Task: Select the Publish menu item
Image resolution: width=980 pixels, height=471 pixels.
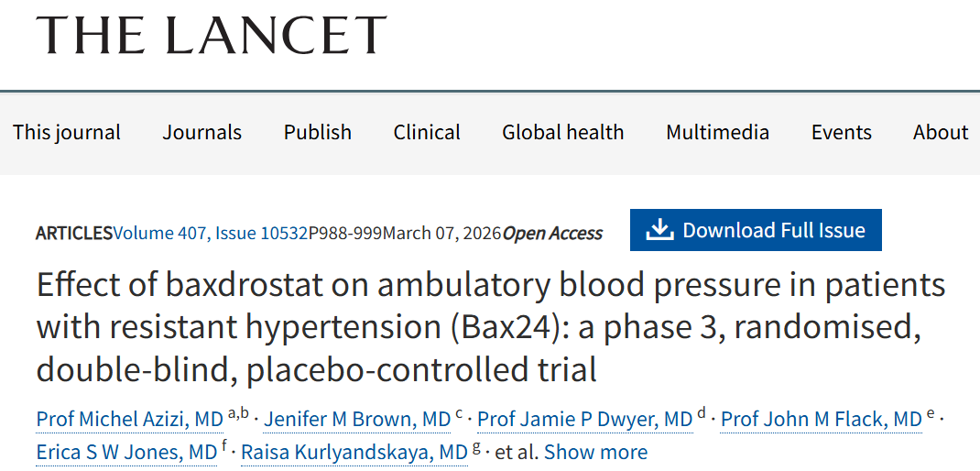Action: pyautogui.click(x=318, y=132)
